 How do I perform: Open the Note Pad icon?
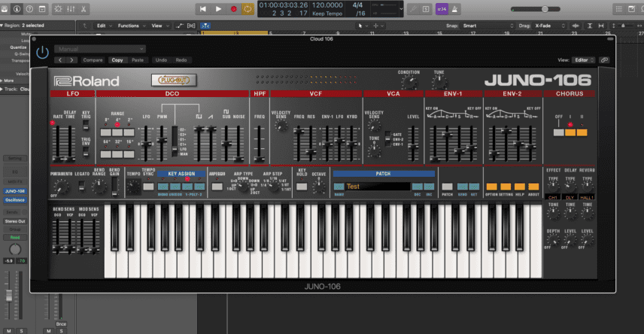[x=631, y=8]
